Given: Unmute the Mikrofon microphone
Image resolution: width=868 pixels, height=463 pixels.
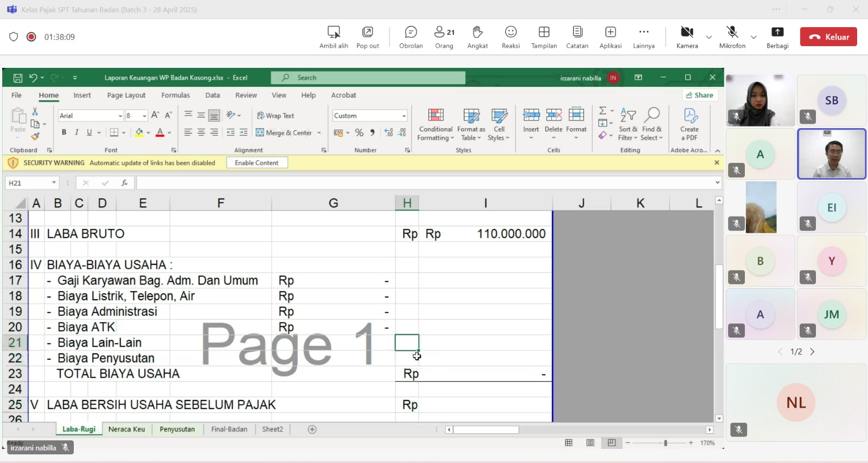Looking at the screenshot, I should coord(732,37).
